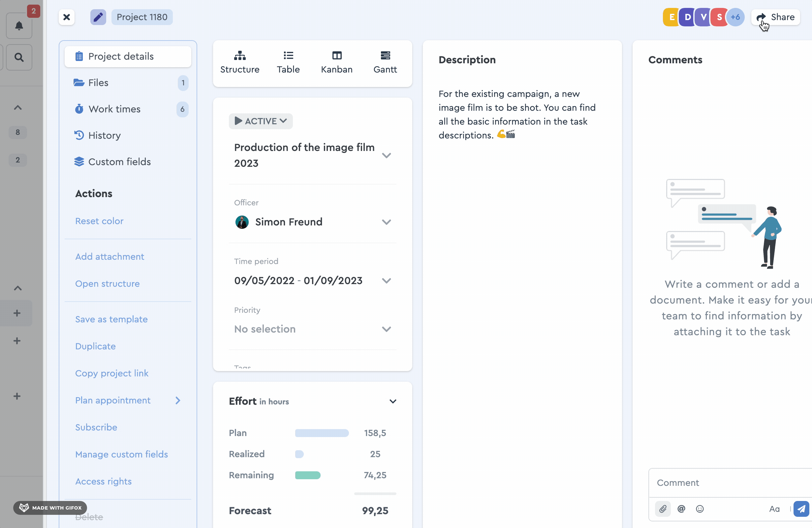Click the Remaining effort progress bar
Viewport: 812px width, 528px height.
pyautogui.click(x=308, y=475)
